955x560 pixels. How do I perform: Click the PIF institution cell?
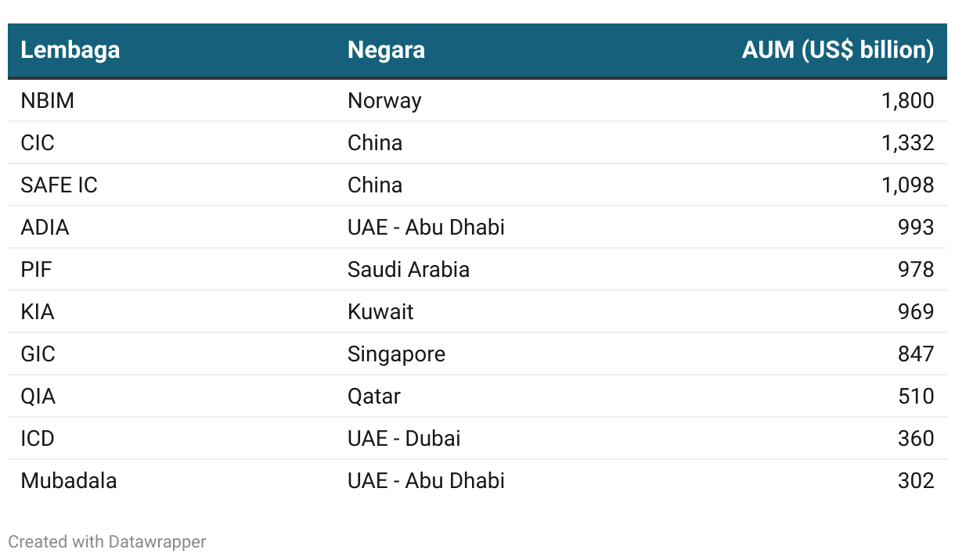[36, 270]
